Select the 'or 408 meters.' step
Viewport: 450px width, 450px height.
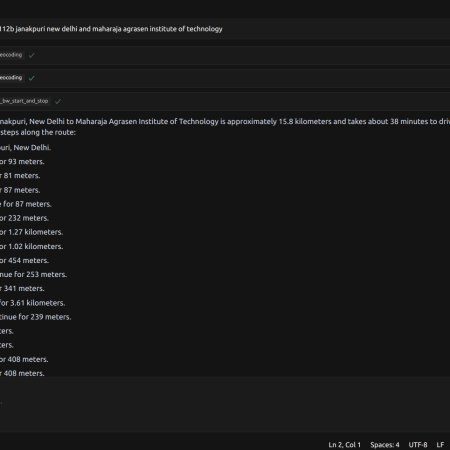pyautogui.click(x=24, y=359)
